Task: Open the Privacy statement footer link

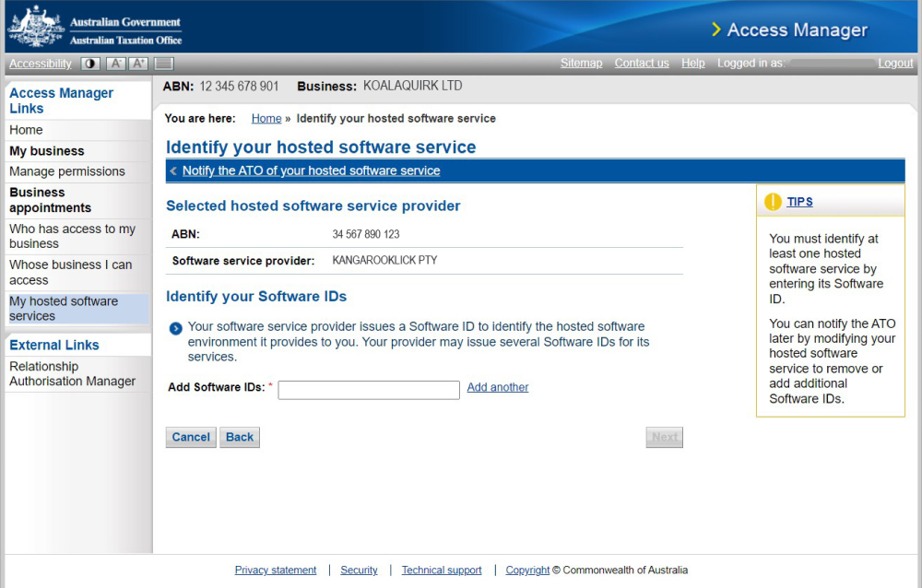Action: click(x=275, y=570)
